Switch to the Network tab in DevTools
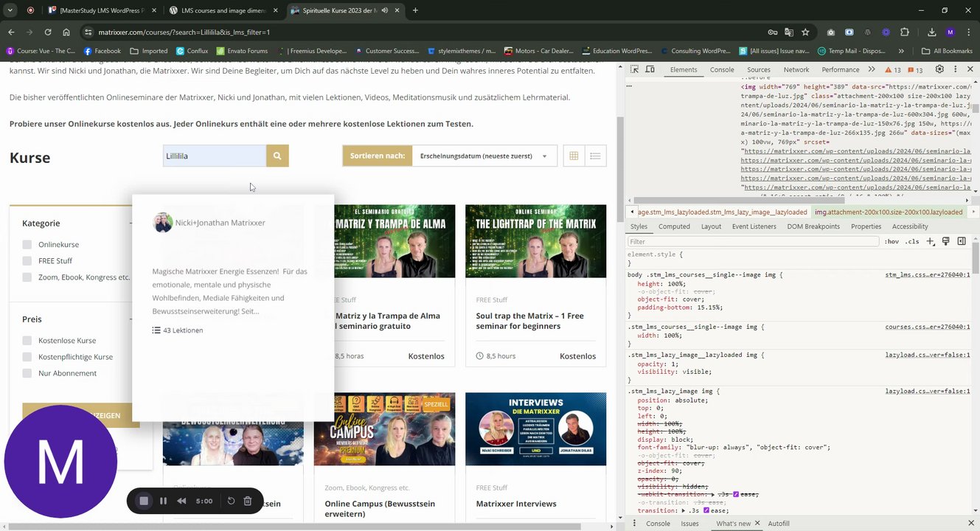Viewport: 980px width, 531px height. [x=796, y=69]
